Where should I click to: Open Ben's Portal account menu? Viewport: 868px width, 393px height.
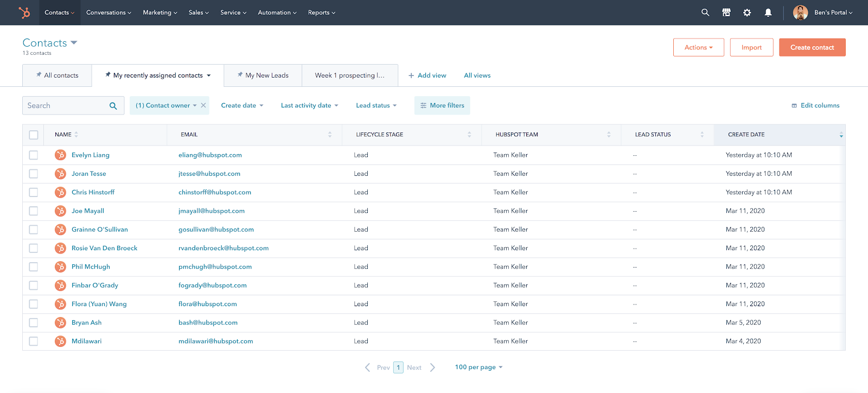[x=833, y=12]
